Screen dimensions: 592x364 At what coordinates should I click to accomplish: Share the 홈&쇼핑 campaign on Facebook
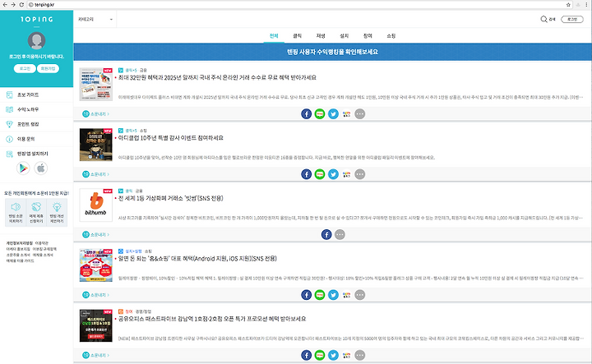pos(306,295)
